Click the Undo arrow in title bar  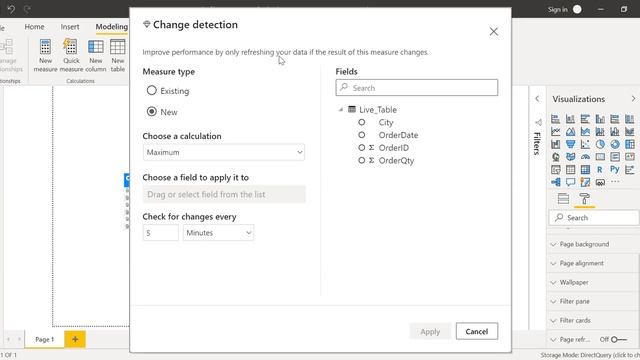coord(11,9)
